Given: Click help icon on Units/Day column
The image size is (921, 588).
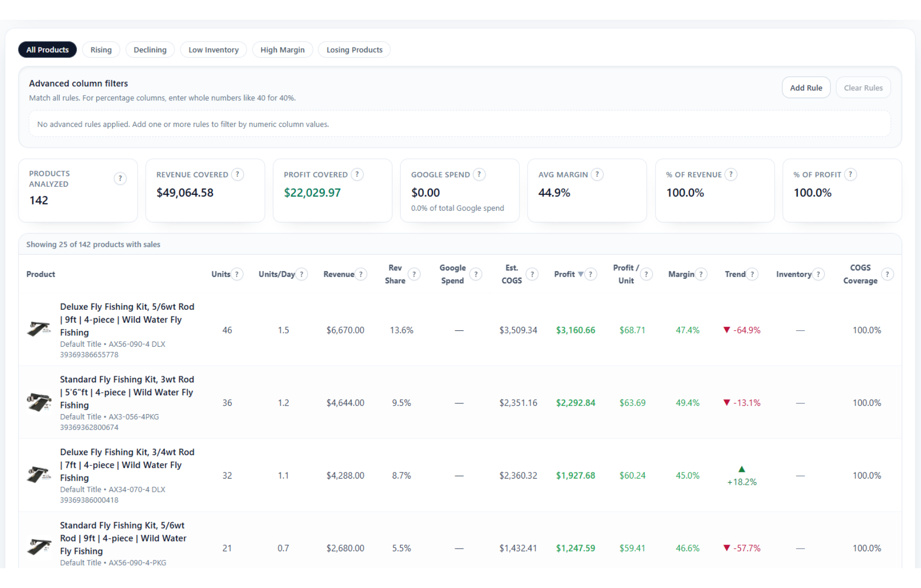Looking at the screenshot, I should click(302, 274).
